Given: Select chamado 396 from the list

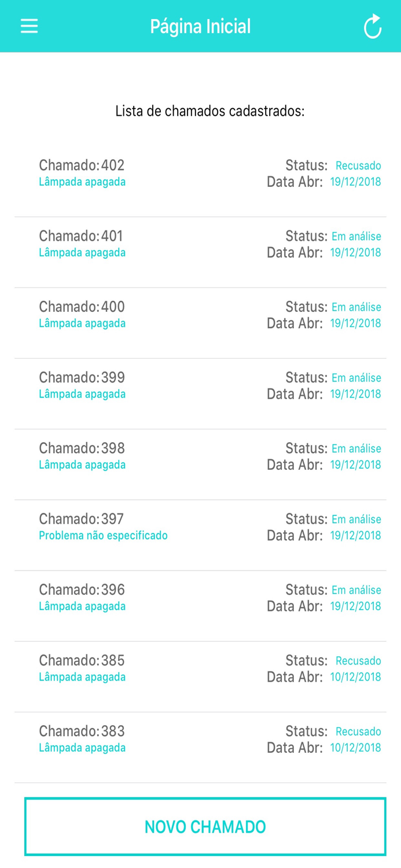Looking at the screenshot, I should point(200,598).
